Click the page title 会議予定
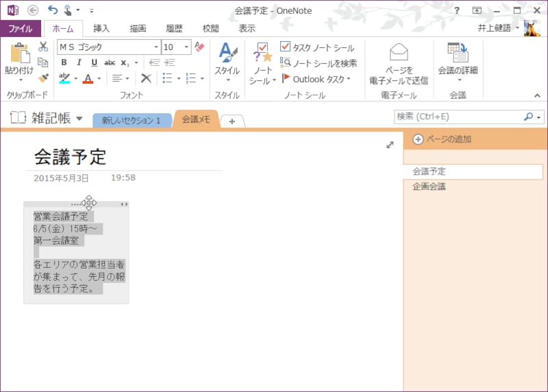 [x=71, y=157]
